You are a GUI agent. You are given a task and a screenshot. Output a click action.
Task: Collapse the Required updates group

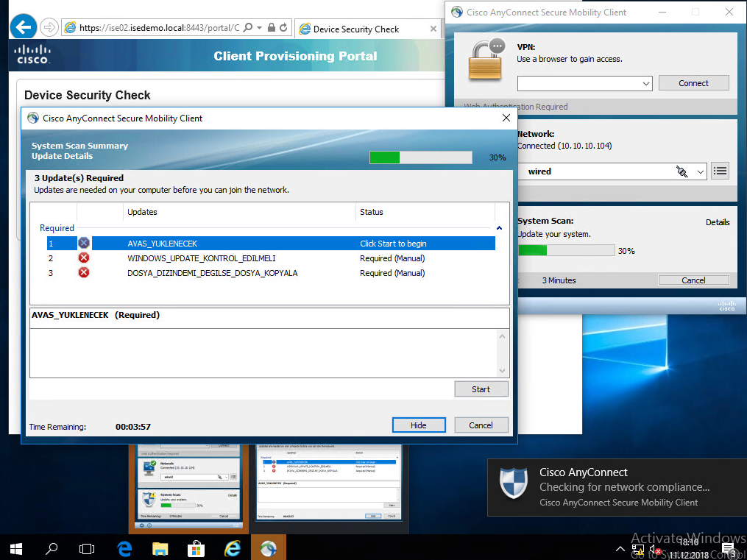coord(499,228)
